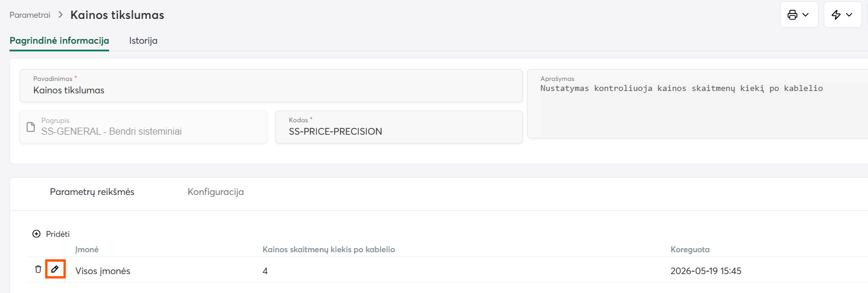Go back to Parametrai breadcrumb

[x=30, y=15]
